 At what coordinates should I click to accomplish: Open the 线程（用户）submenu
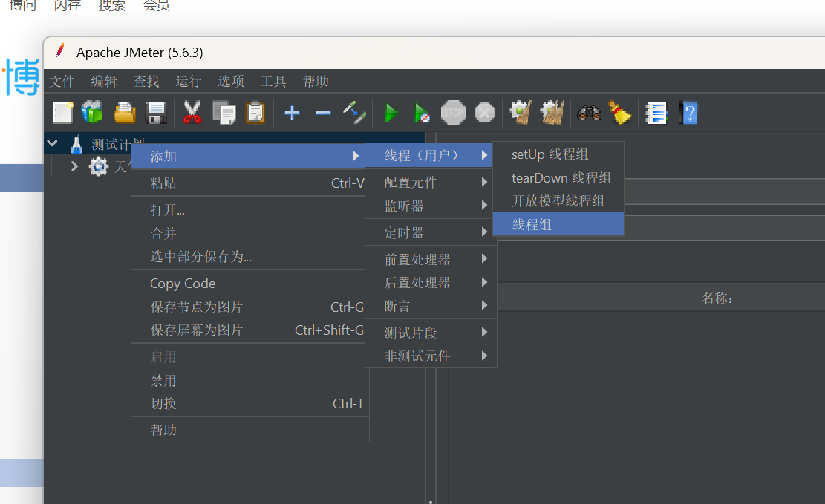428,155
